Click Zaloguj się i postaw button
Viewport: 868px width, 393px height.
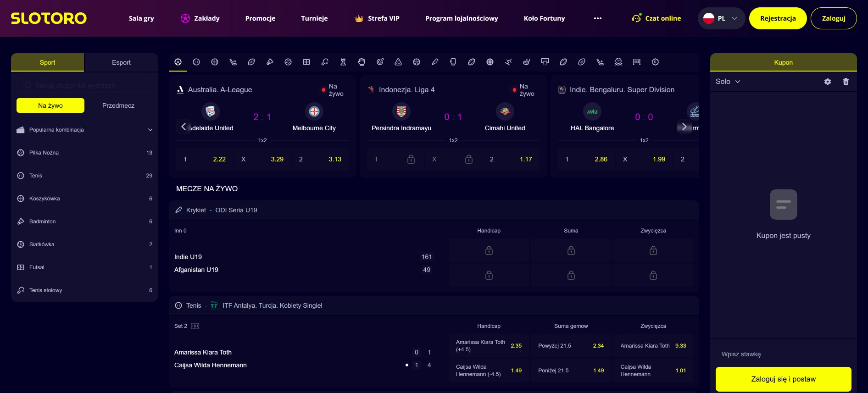click(x=783, y=379)
